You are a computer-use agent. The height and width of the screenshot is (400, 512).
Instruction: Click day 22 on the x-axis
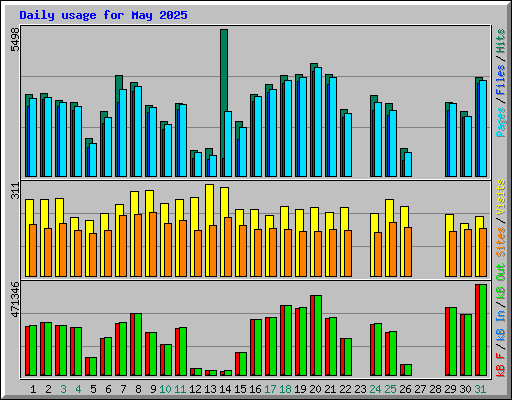(x=345, y=389)
